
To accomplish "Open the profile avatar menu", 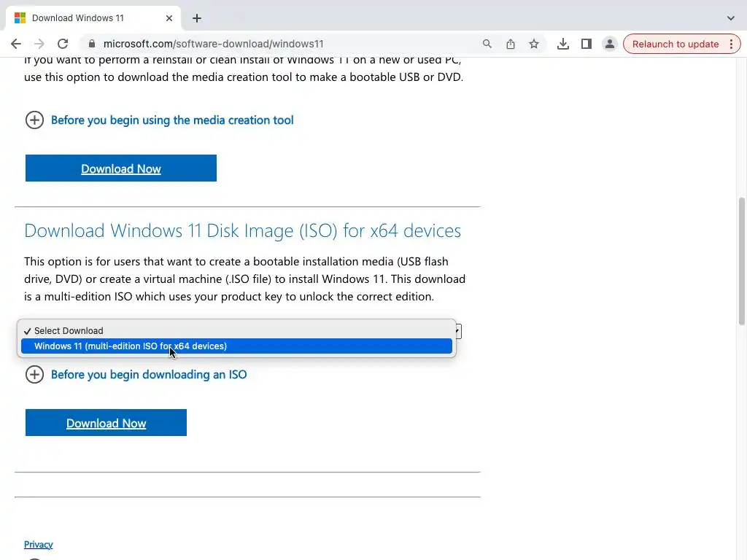I will 609,44.
